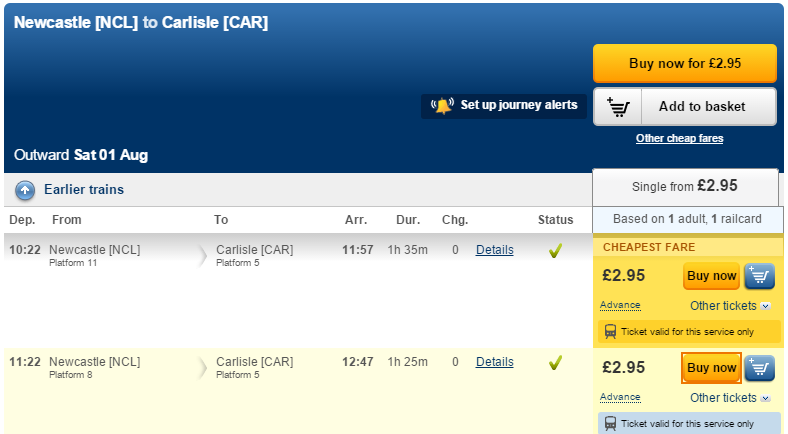
Task: Open the Earlier trains expander link
Action: click(x=84, y=189)
